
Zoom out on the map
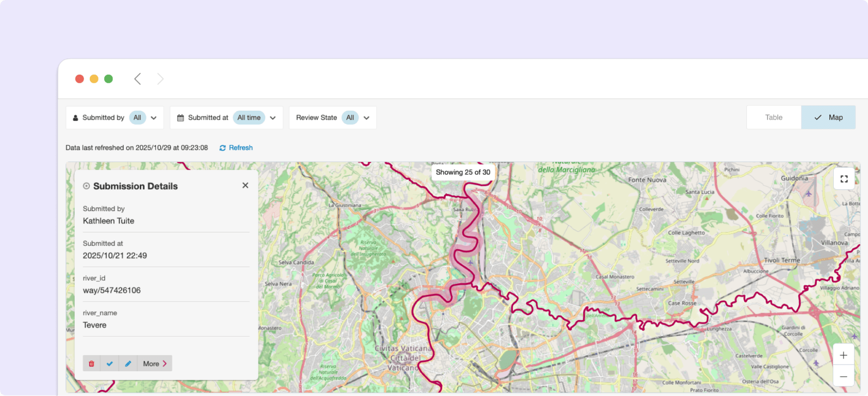pos(843,376)
